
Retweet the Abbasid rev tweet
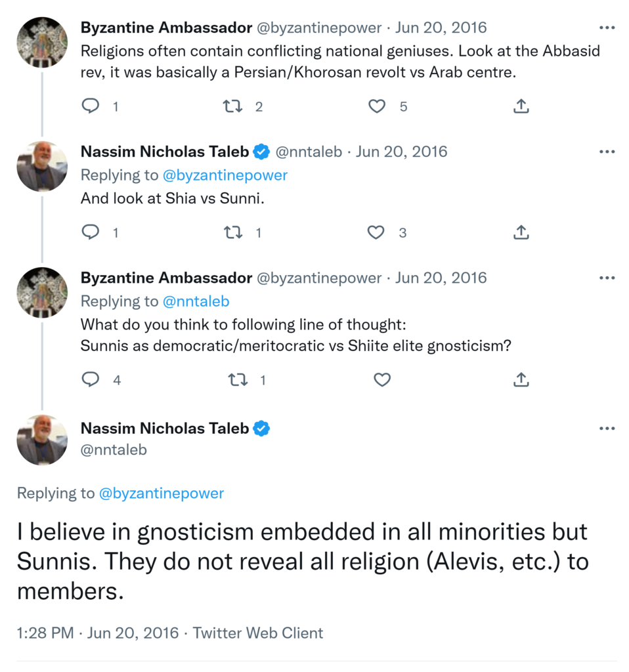click(x=233, y=106)
